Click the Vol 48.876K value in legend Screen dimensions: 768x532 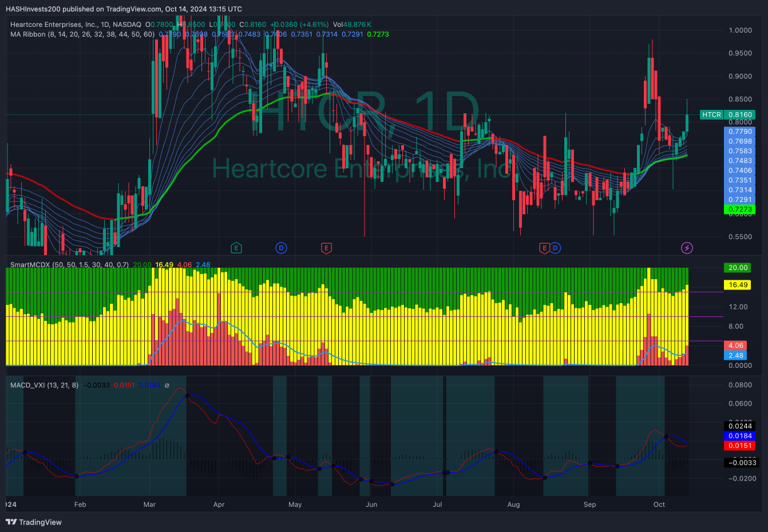click(x=352, y=25)
